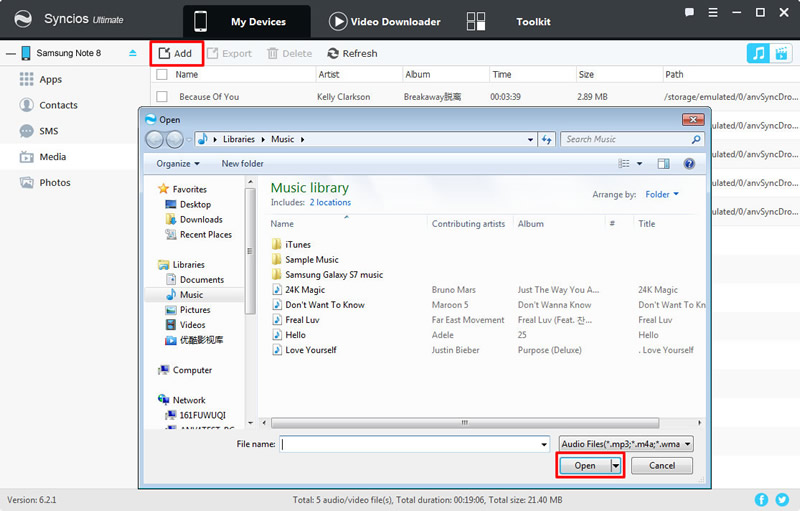The image size is (800, 511).
Task: Select the Love Yourself audio file
Action: [305, 350]
